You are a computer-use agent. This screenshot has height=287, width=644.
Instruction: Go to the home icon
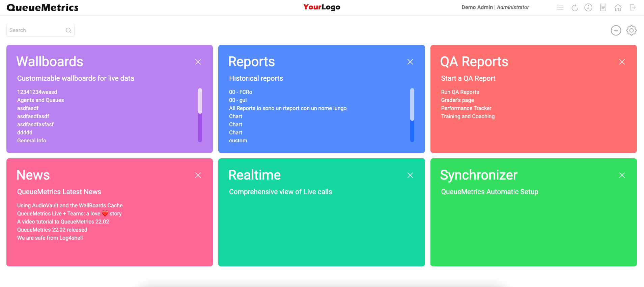[618, 7]
